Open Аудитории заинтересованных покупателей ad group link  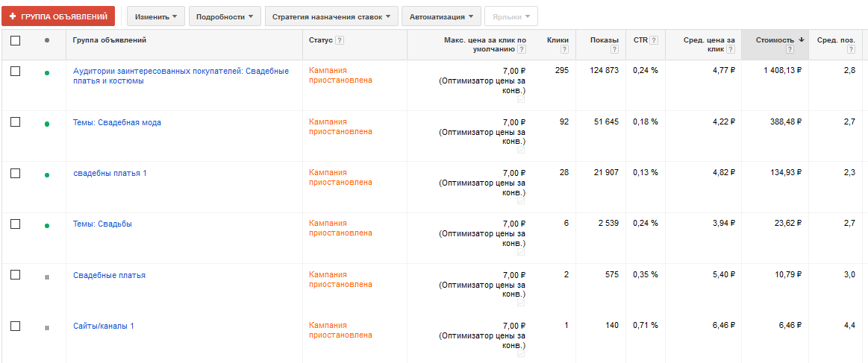tap(181, 76)
